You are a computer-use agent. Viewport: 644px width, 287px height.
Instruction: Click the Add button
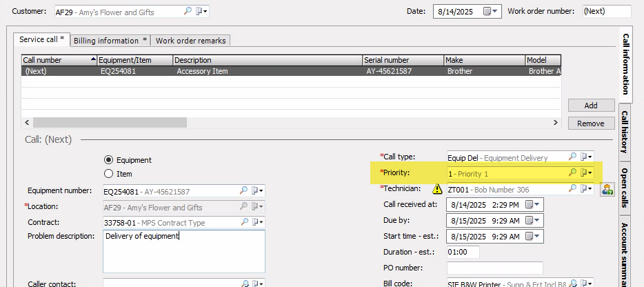pyautogui.click(x=591, y=106)
